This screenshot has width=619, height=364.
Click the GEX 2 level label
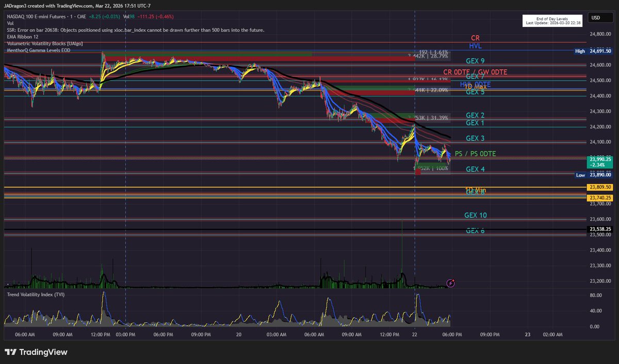(475, 115)
